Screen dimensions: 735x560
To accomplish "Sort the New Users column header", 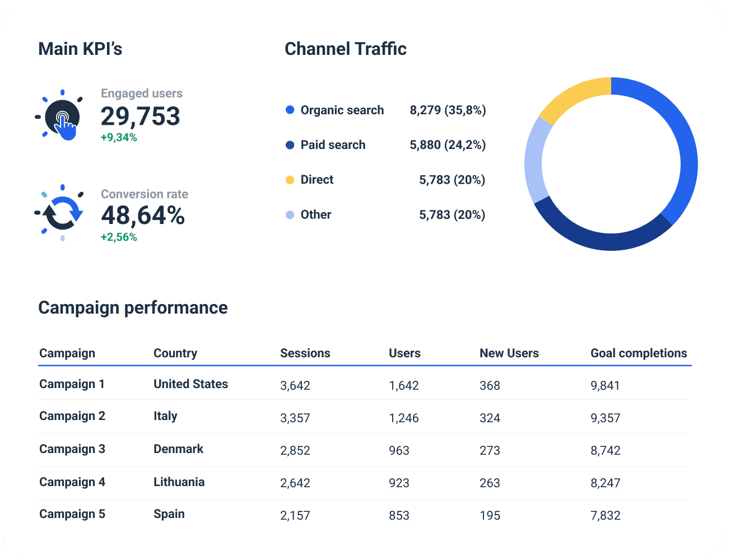I will pos(509,353).
